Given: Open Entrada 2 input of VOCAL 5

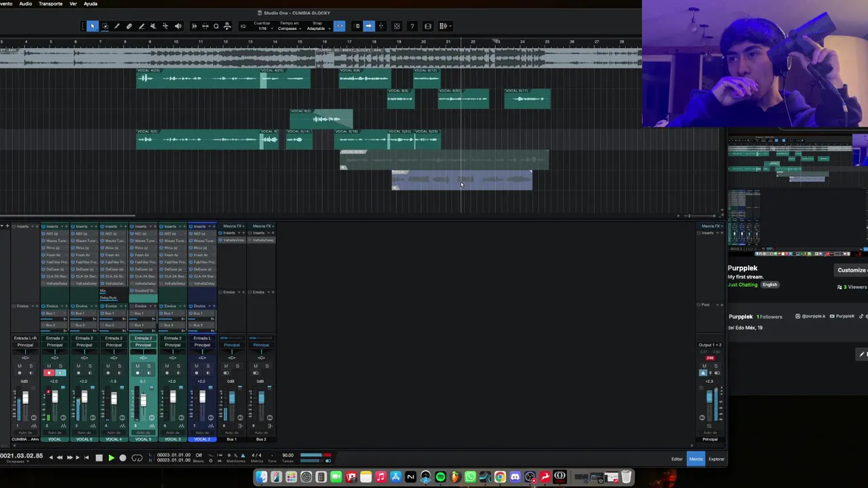Looking at the screenshot, I should click(x=143, y=338).
